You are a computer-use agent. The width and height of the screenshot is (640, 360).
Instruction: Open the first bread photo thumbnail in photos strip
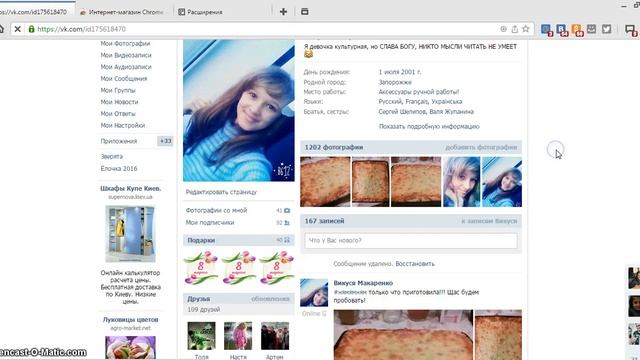click(x=325, y=182)
